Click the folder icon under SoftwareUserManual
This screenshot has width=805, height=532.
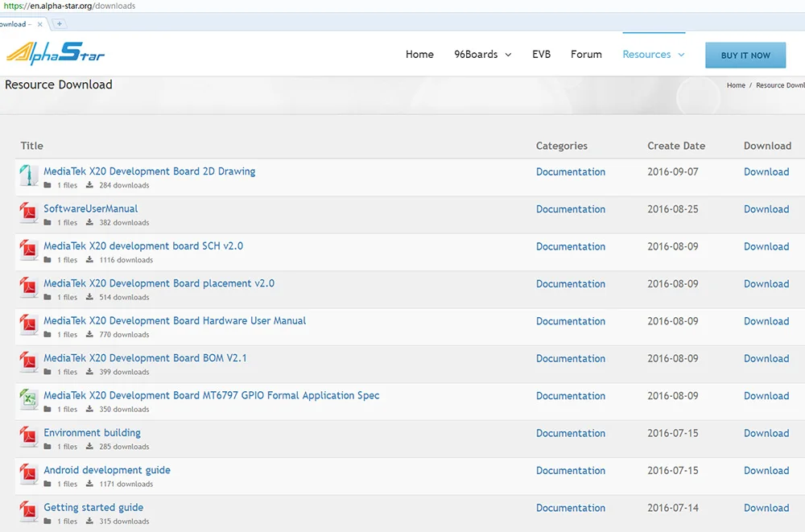pos(47,222)
